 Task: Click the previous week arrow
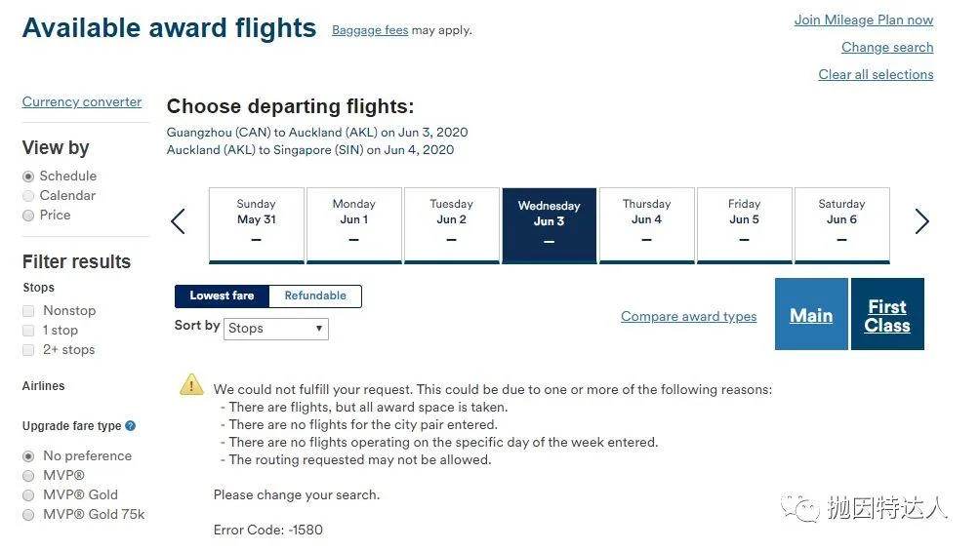(x=178, y=221)
